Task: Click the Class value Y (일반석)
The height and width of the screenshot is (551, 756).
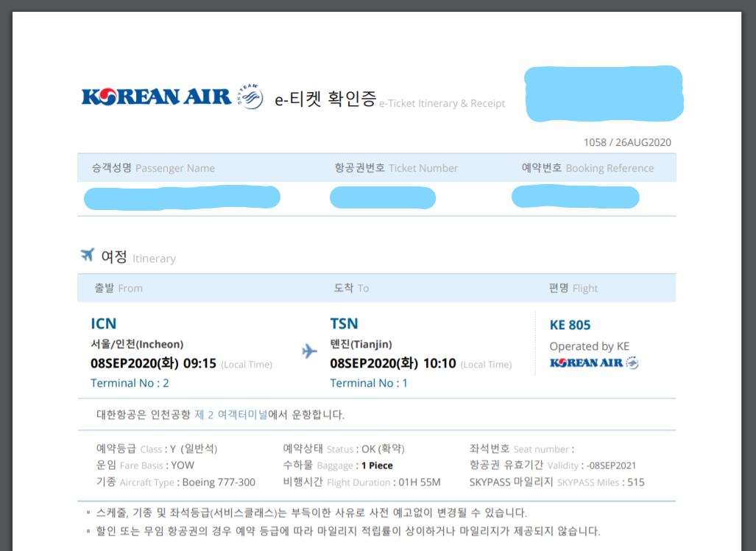Action: [x=194, y=449]
